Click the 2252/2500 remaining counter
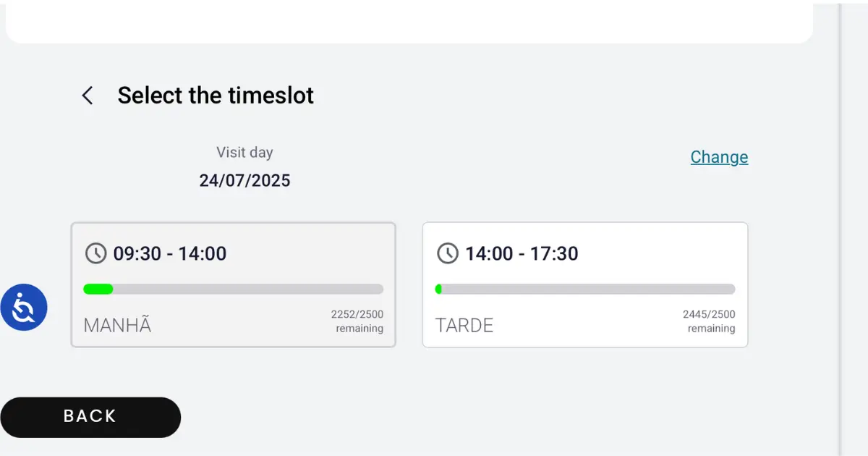The height and width of the screenshot is (456, 868). (x=357, y=321)
